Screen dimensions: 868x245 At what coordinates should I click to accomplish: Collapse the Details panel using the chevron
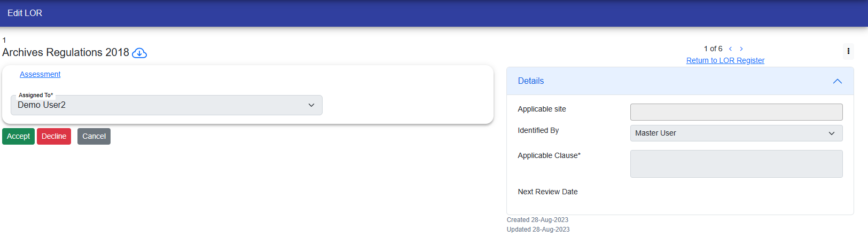[837, 81]
